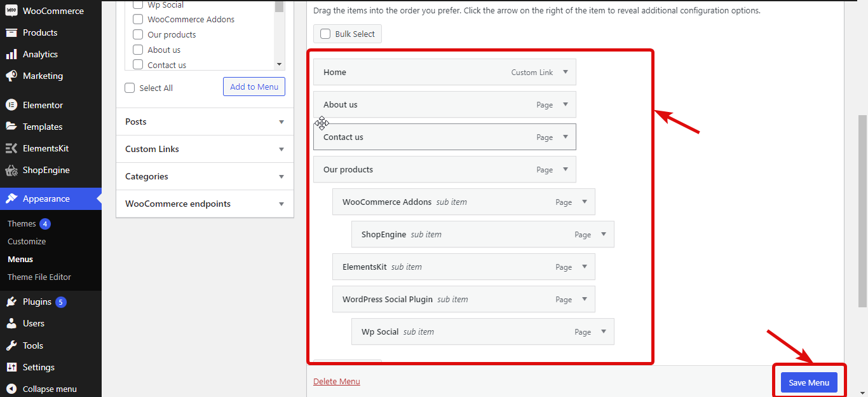Select the Wp Social sub item bar
The height and width of the screenshot is (397, 868).
click(x=483, y=331)
